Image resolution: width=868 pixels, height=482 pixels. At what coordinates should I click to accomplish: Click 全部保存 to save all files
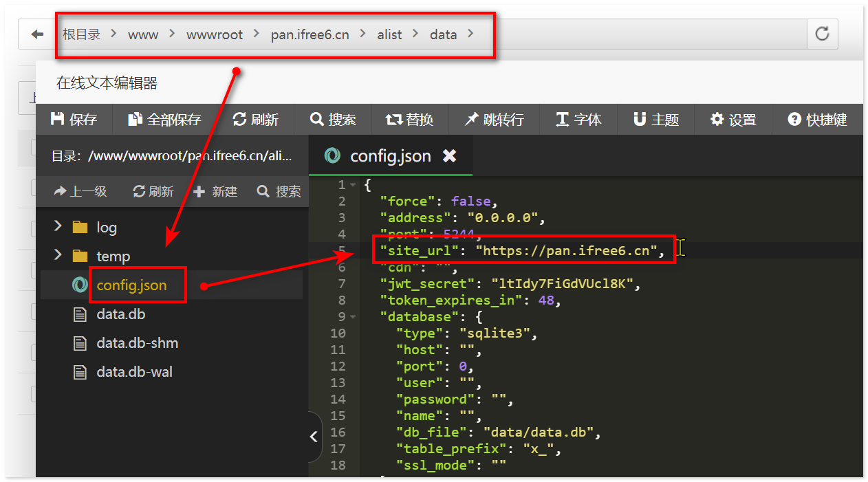164,120
